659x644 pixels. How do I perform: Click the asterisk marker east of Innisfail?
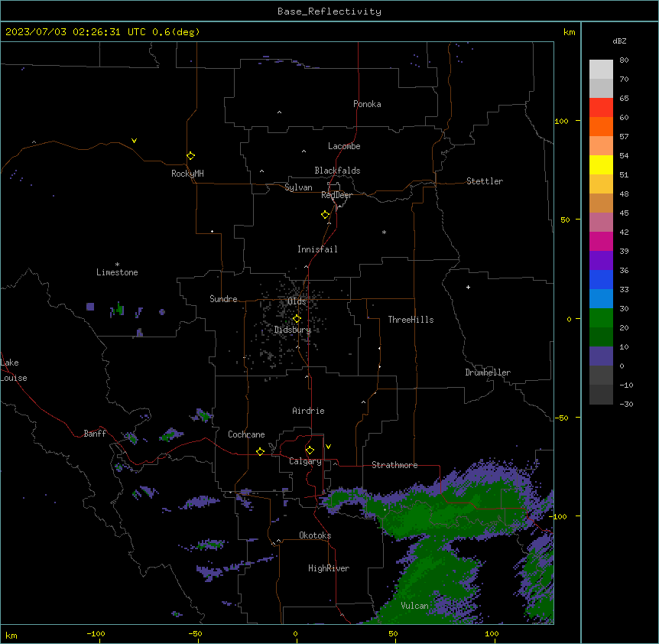coord(384,232)
